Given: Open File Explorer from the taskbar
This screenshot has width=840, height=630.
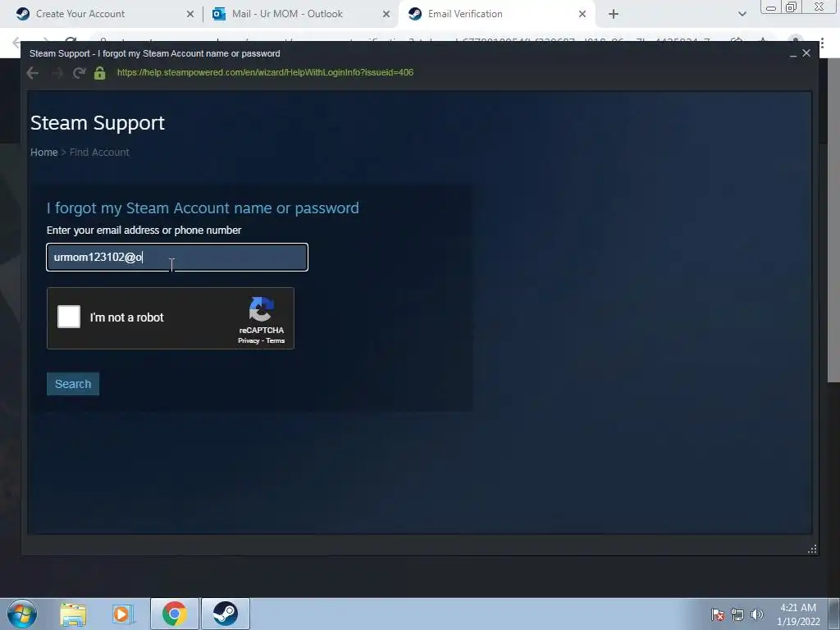Looking at the screenshot, I should tap(73, 614).
